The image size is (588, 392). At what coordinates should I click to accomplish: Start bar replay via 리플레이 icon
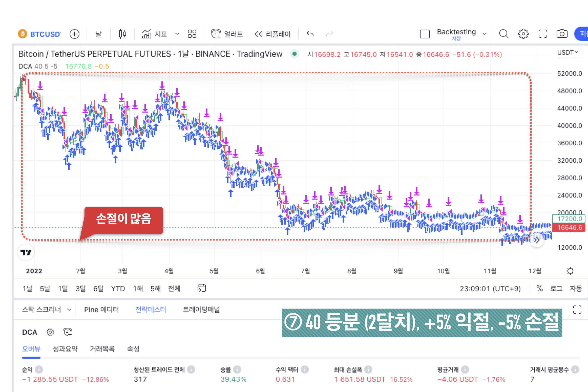click(x=259, y=34)
